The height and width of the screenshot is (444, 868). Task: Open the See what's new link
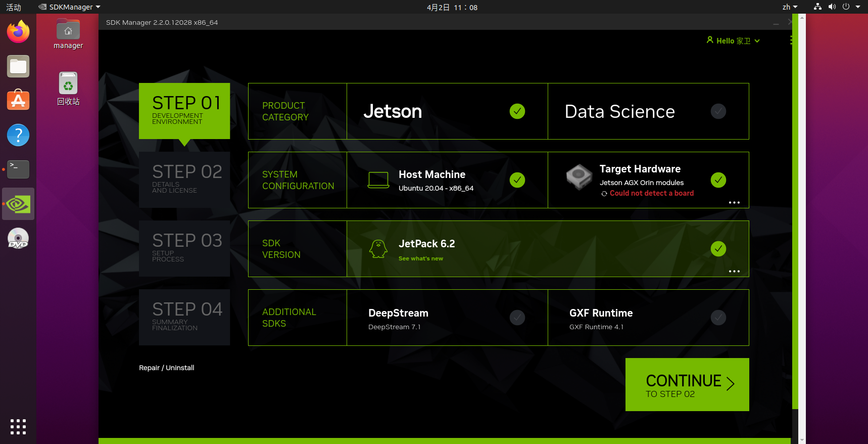421,258
